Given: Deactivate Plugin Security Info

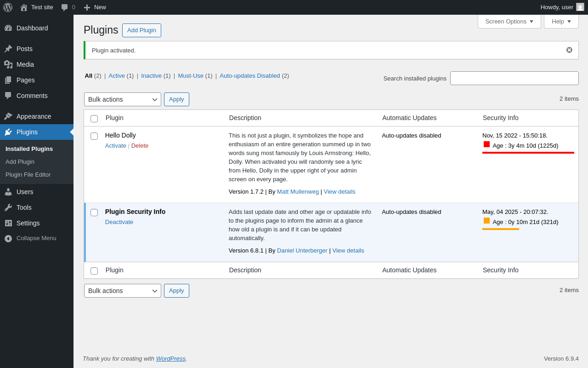Looking at the screenshot, I should (119, 222).
